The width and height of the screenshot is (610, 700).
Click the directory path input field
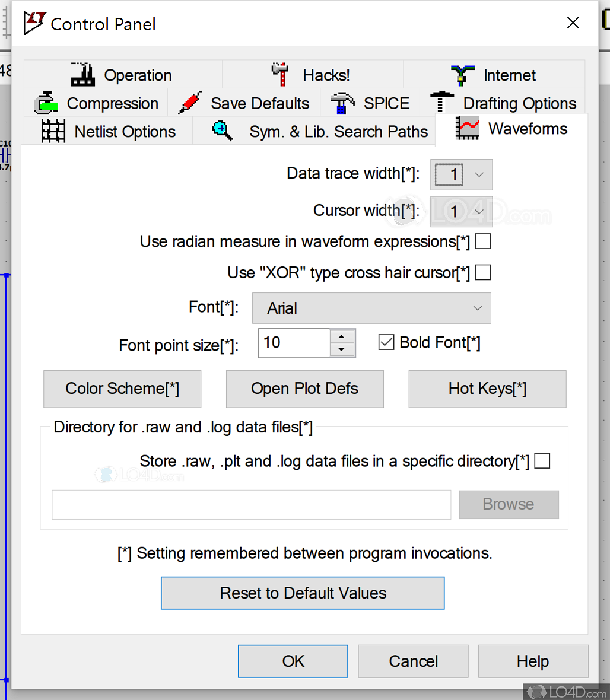click(251, 505)
